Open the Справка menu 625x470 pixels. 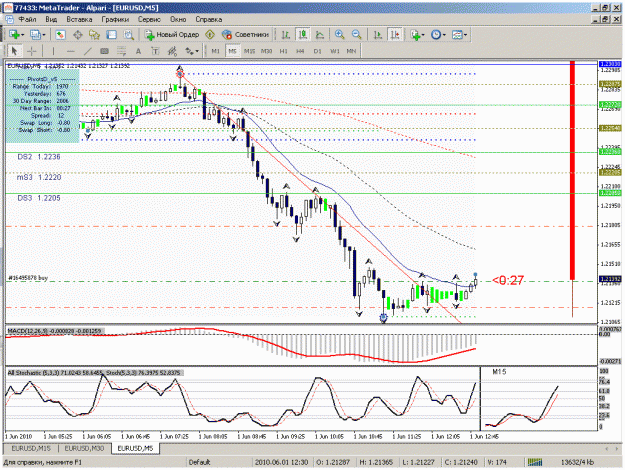[208, 20]
